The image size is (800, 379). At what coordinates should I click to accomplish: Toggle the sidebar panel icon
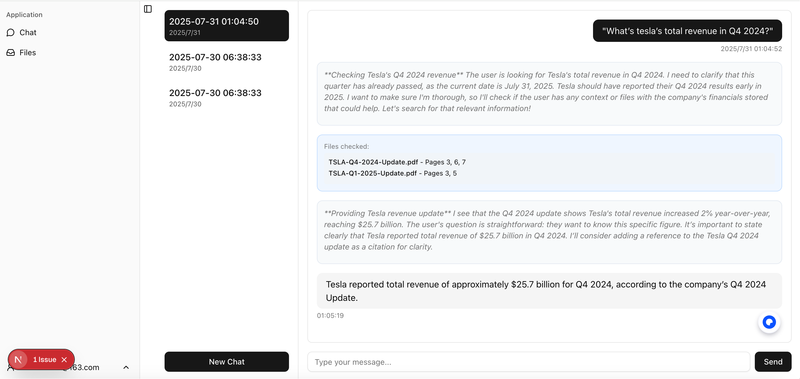click(148, 9)
